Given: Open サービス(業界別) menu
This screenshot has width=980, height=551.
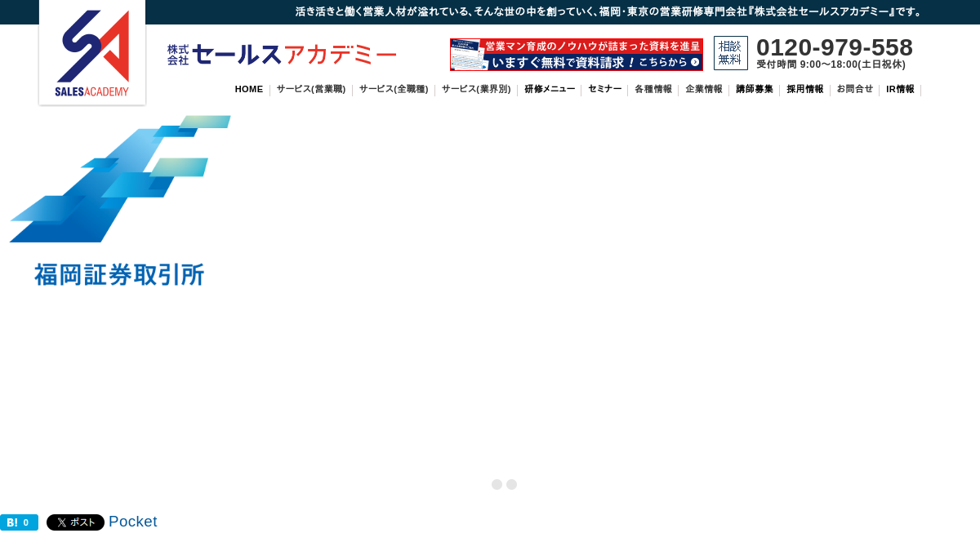Looking at the screenshot, I should click(x=476, y=89).
